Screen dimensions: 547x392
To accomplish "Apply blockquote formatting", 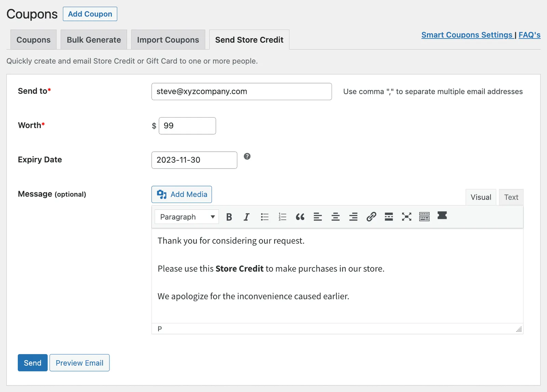I will coord(300,217).
